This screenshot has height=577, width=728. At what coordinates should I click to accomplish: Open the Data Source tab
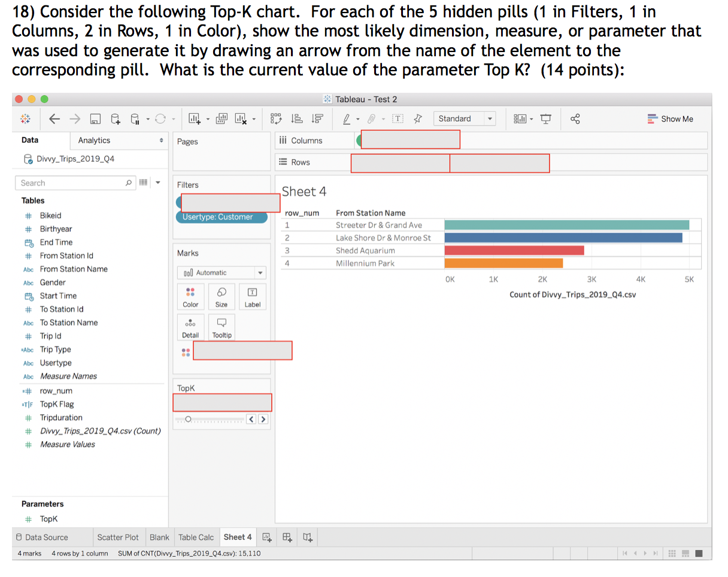coord(42,537)
